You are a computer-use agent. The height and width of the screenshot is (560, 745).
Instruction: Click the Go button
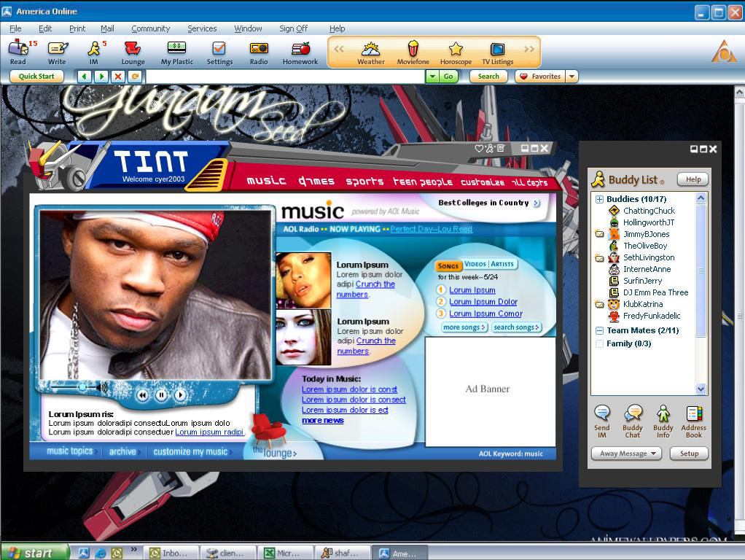point(448,76)
